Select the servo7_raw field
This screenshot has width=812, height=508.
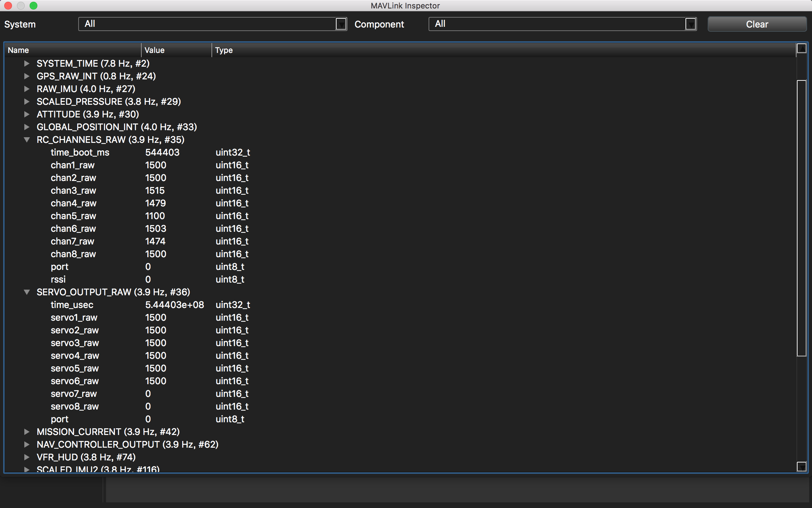pyautogui.click(x=74, y=394)
